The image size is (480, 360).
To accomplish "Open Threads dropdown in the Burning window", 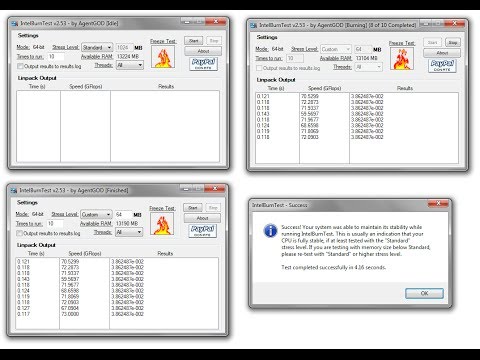I will (x=368, y=67).
